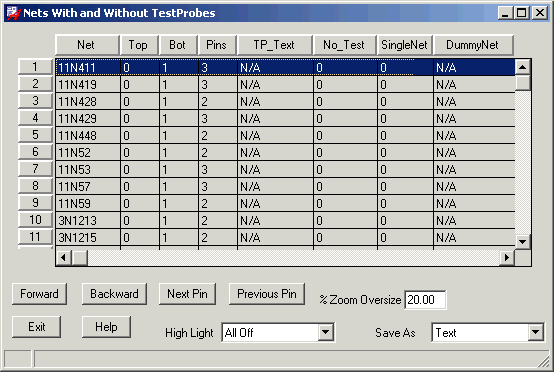Select net cell 11N52
The image size is (554, 372).
click(x=88, y=152)
